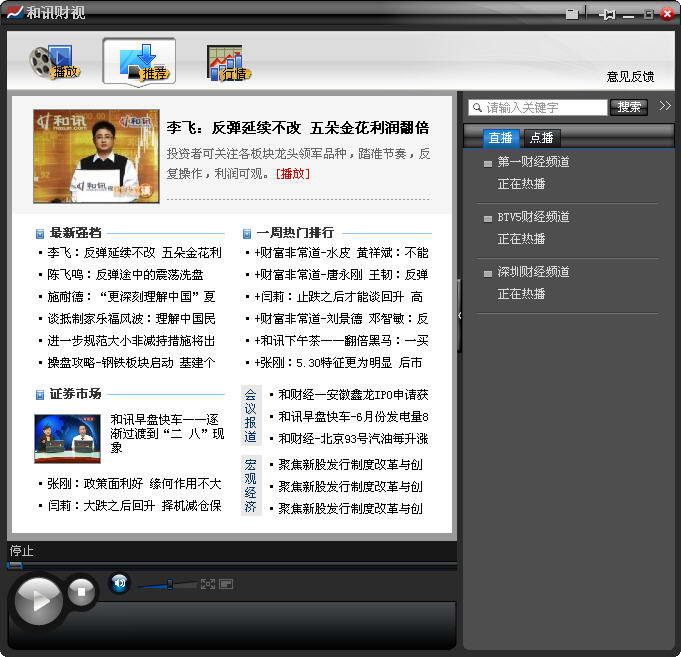Open 谈抵制家乐福风波 article
The height and width of the screenshot is (657, 681).
[x=131, y=319]
